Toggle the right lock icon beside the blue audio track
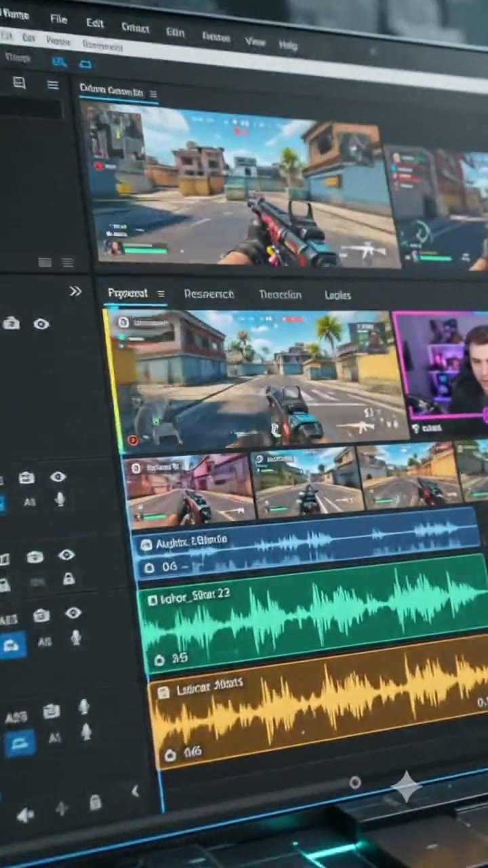This screenshot has height=868, width=488. [x=68, y=578]
